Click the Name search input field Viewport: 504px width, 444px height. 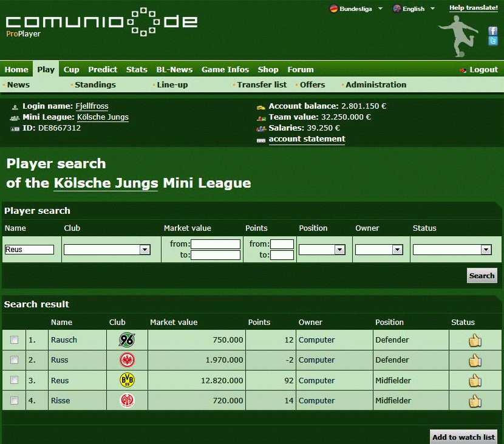[29, 250]
